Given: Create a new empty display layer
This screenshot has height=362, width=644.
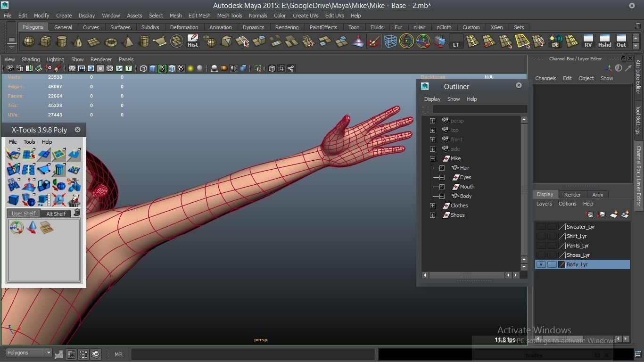Looking at the screenshot, I should pos(614,214).
